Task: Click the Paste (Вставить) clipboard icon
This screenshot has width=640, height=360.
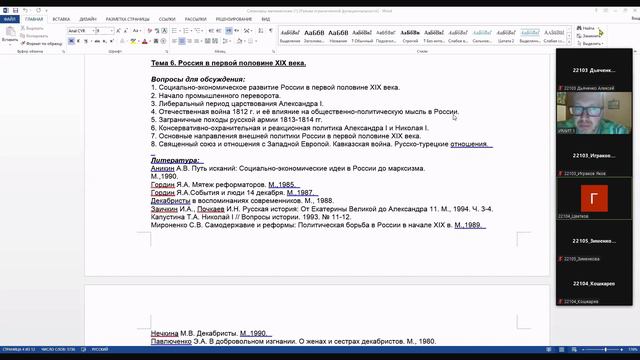Action: point(11,31)
